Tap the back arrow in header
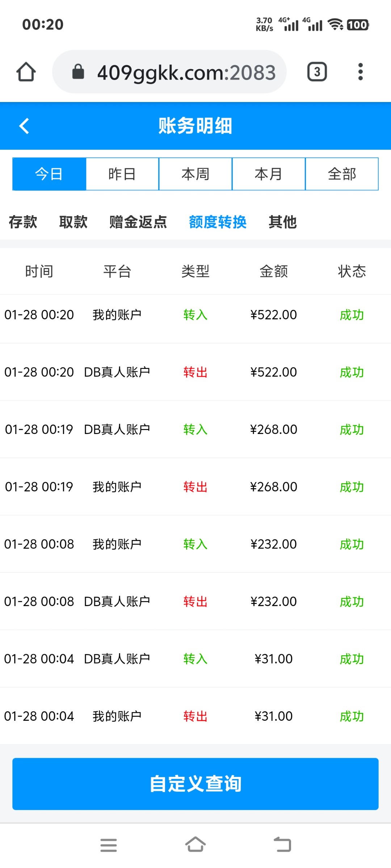Image resolution: width=391 pixels, height=868 pixels. [24, 126]
